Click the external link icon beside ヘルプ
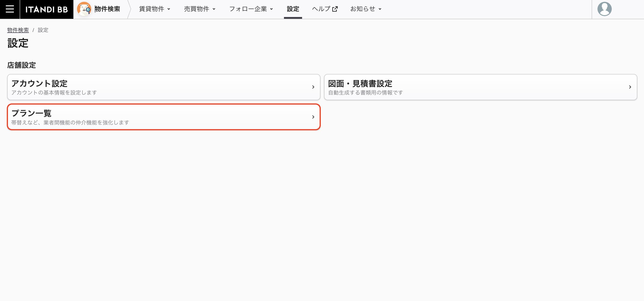 click(335, 9)
